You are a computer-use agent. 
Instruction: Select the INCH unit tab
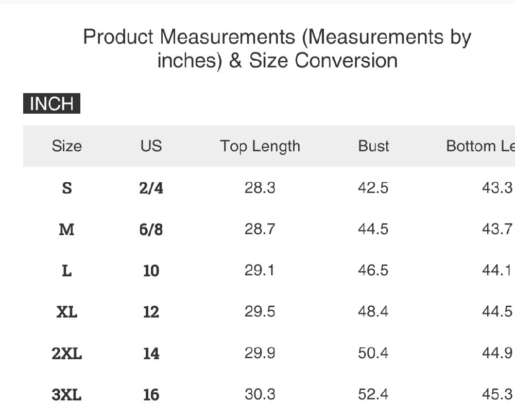tap(51, 104)
